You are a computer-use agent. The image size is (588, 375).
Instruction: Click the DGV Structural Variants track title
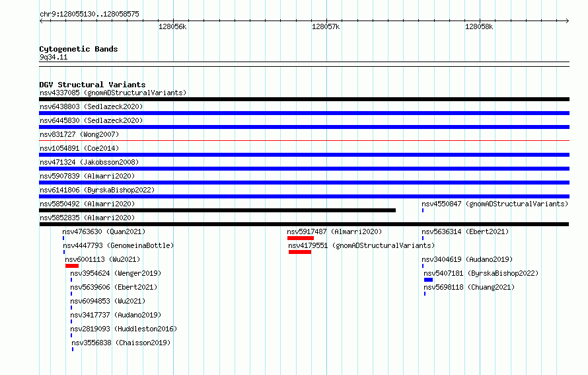click(92, 85)
